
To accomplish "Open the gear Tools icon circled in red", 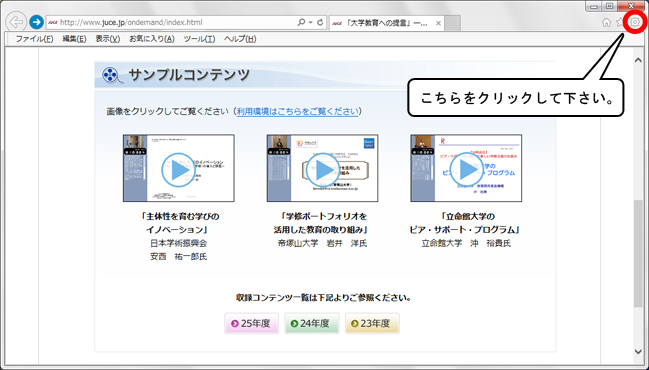I will [635, 22].
